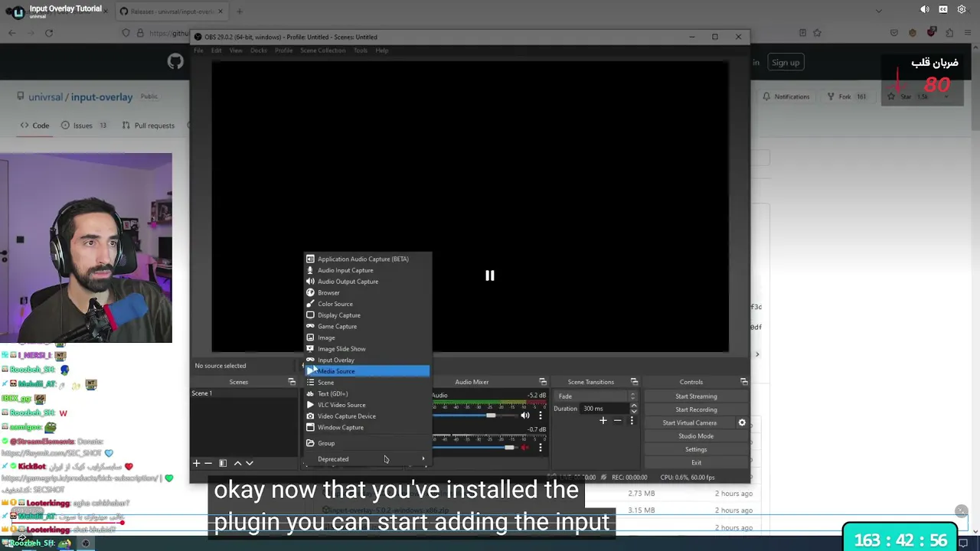This screenshot has width=980, height=551.
Task: Add an Application Audio Capture (BETA) source
Action: [367, 259]
